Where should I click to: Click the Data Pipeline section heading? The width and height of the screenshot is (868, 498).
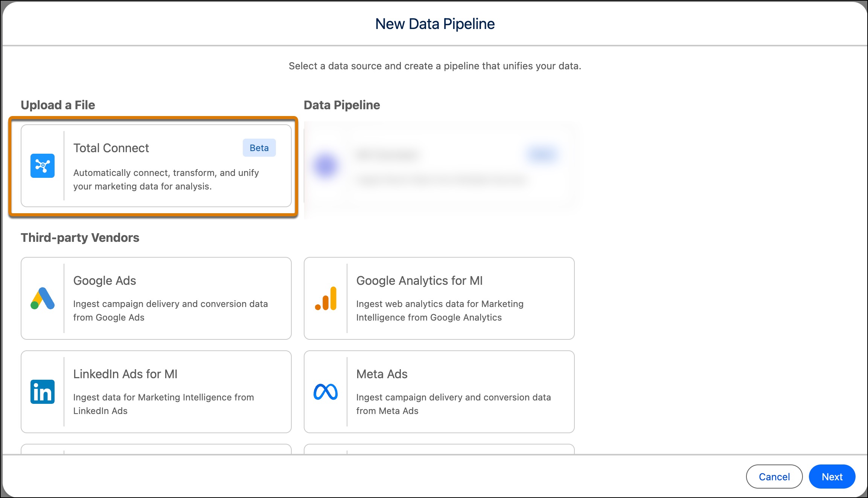click(x=341, y=105)
